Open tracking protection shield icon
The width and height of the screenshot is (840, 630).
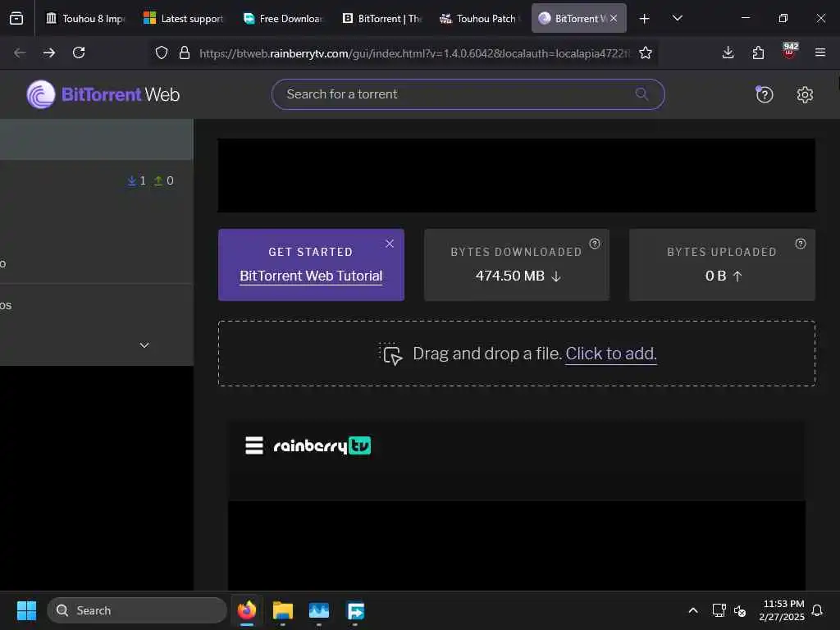pos(162,52)
